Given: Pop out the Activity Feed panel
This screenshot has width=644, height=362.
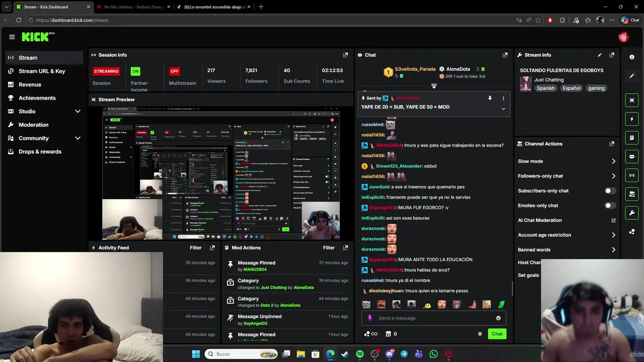Looking at the screenshot, I should tap(212, 248).
